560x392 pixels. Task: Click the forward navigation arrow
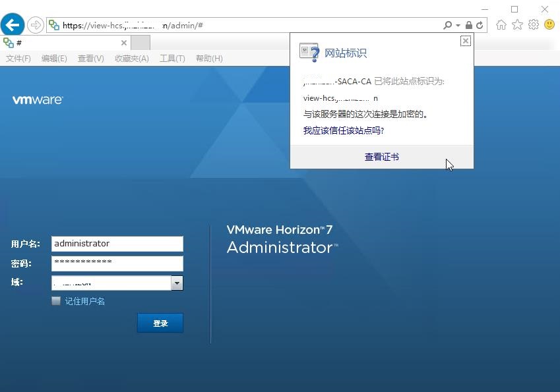tap(35, 24)
